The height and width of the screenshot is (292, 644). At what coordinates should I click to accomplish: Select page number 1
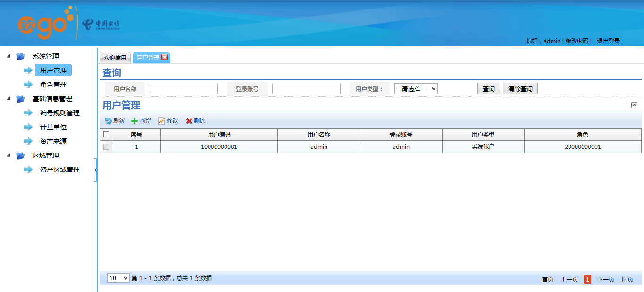587,279
